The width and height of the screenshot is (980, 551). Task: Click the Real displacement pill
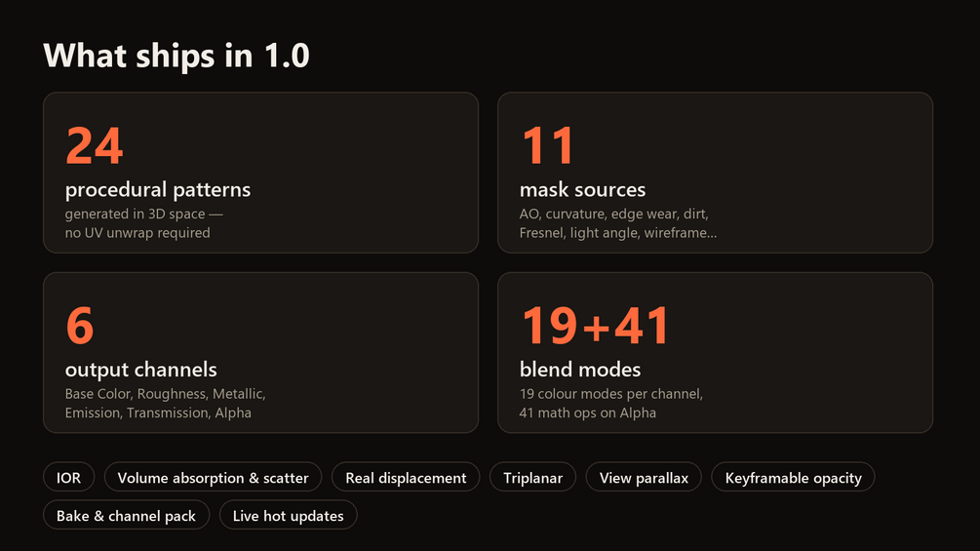pos(406,477)
